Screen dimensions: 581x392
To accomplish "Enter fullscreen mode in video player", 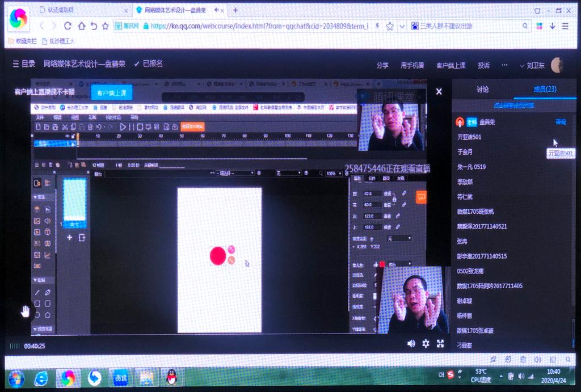I will click(440, 343).
